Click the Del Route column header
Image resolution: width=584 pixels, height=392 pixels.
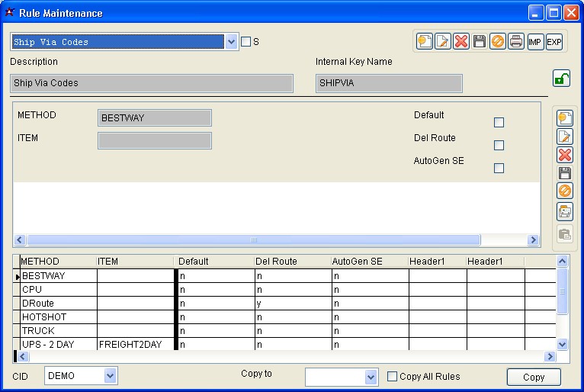click(291, 262)
